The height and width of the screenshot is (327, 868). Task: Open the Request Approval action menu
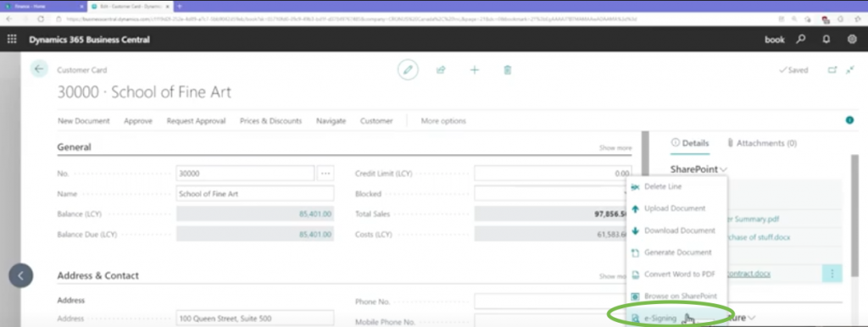coord(196,120)
